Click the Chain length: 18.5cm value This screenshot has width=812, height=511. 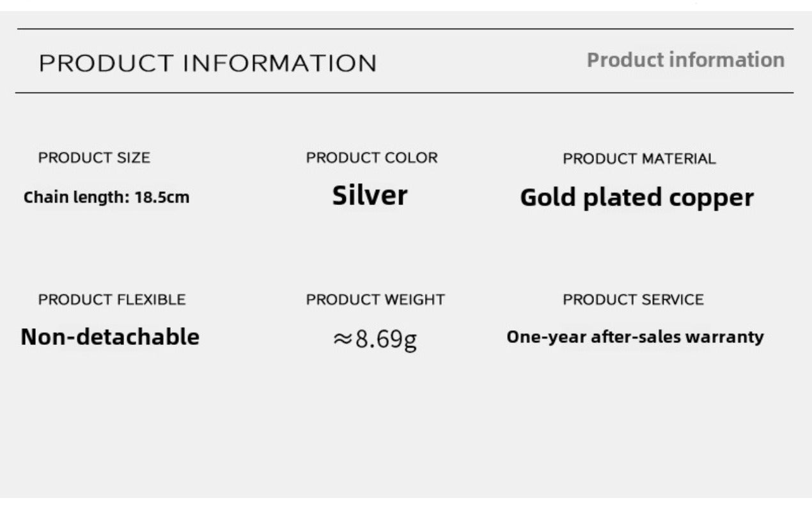click(x=106, y=197)
